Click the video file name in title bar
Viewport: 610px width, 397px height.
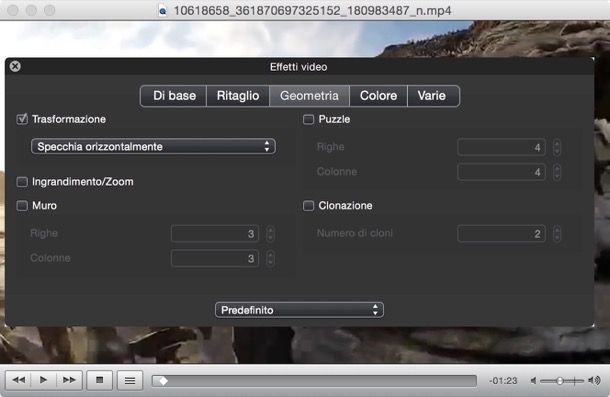pyautogui.click(x=312, y=11)
